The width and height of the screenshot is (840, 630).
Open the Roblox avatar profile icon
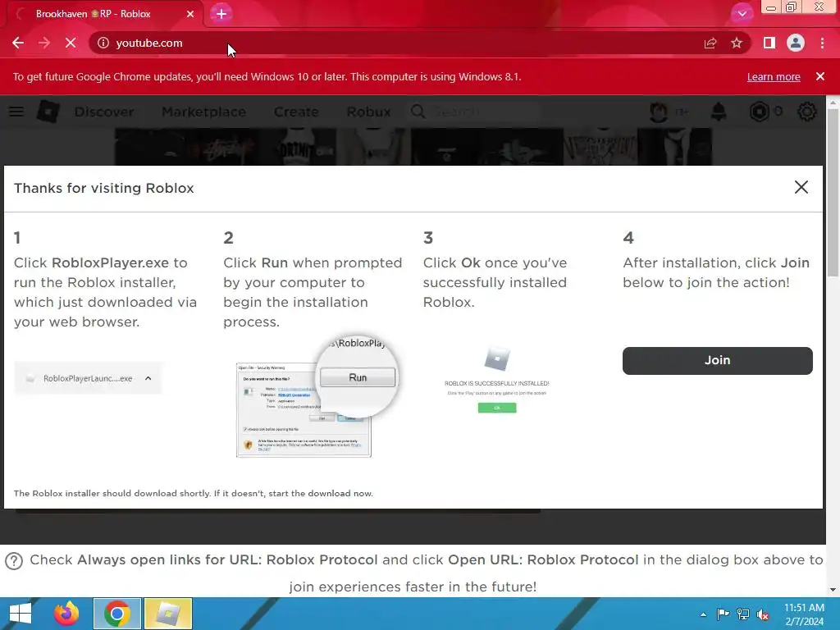point(659,112)
